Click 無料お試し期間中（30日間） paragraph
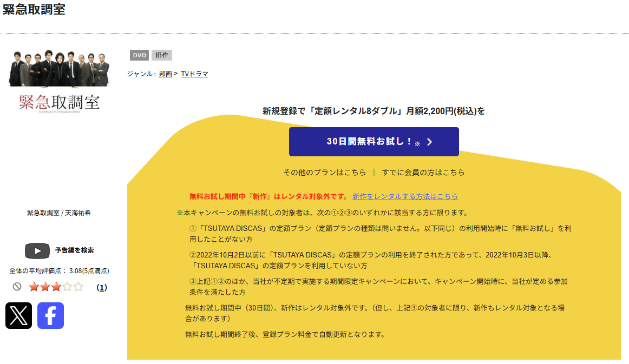The height and width of the screenshot is (364, 629). 375,313
